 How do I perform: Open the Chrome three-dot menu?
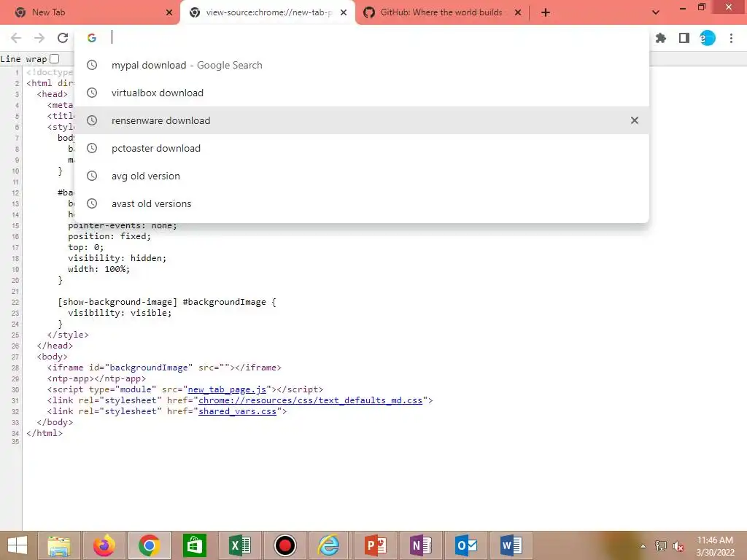tap(731, 38)
